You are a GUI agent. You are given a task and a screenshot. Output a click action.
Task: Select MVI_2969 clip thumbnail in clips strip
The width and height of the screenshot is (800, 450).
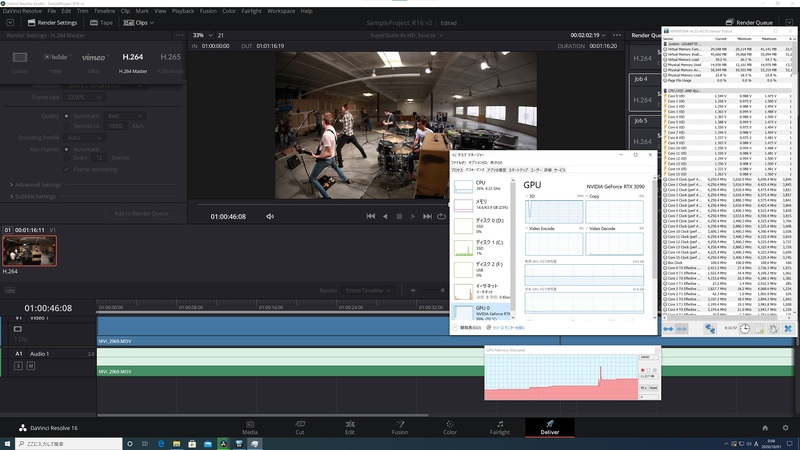click(x=30, y=251)
